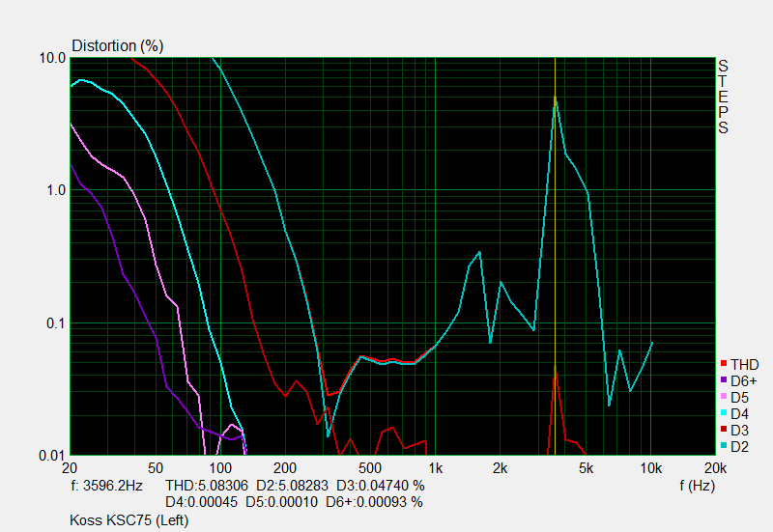The height and width of the screenshot is (532, 773).
Task: Click the D3 dark red legend swatch
Action: 724,429
